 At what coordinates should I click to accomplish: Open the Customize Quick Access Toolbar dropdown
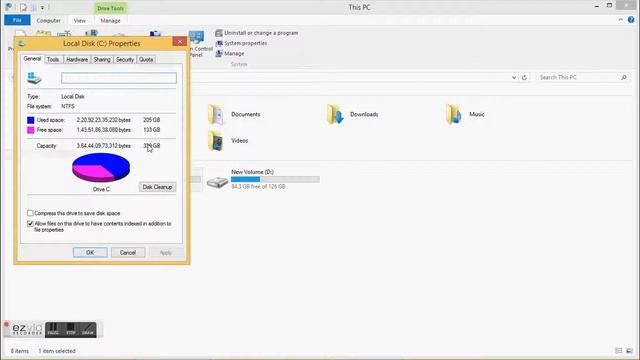click(x=42, y=7)
